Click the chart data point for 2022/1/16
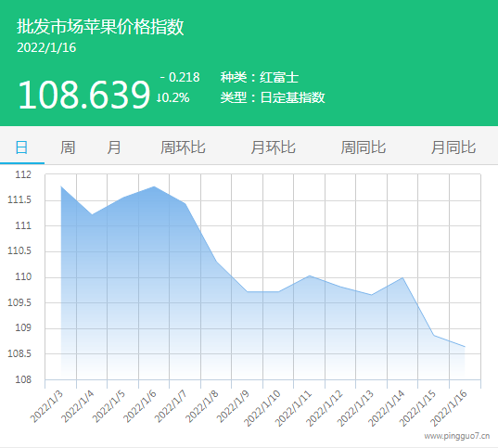 (x=465, y=347)
